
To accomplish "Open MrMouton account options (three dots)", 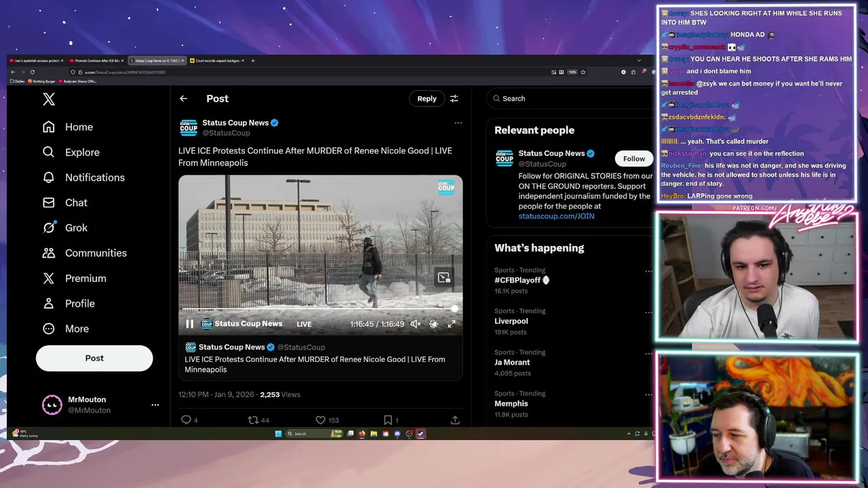I will 155,405.
